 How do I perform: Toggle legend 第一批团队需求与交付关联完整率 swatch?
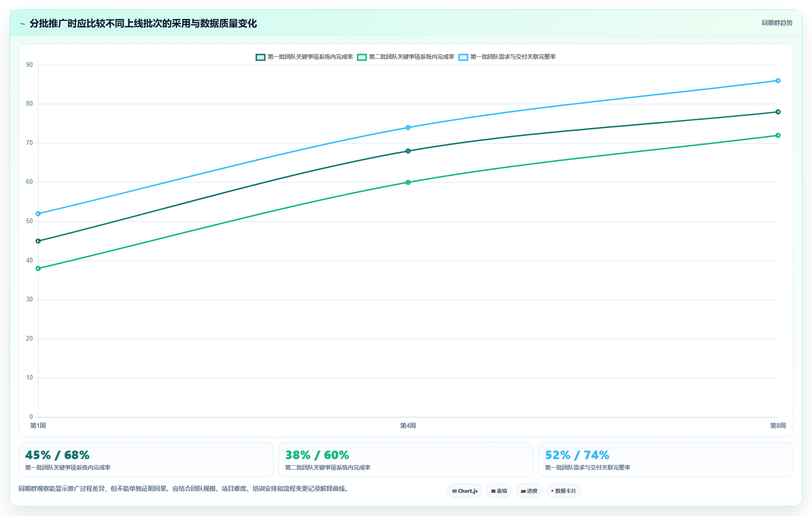point(463,57)
